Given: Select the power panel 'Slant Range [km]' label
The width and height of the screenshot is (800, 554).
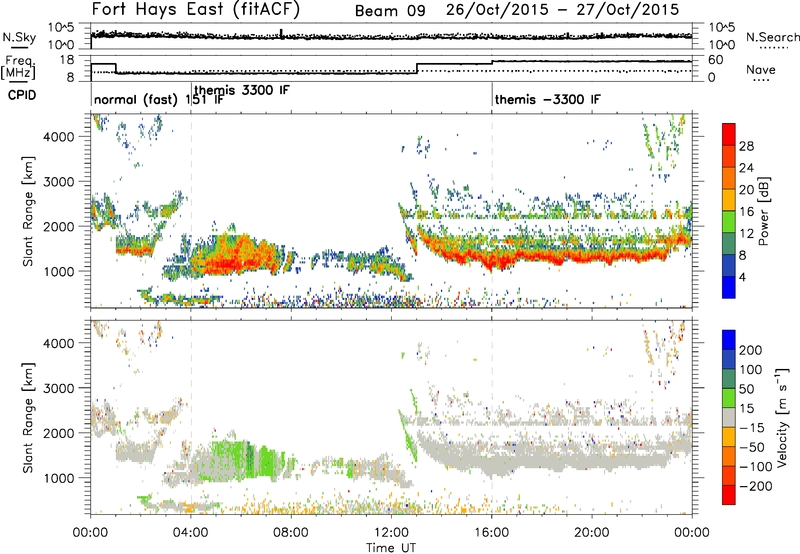Looking at the screenshot, I should [x=28, y=211].
